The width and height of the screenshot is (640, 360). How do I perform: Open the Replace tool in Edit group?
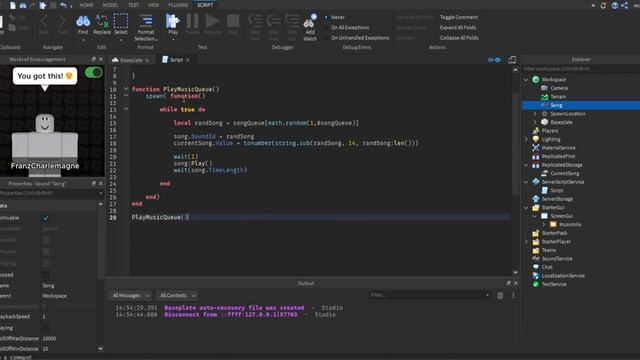click(102, 25)
